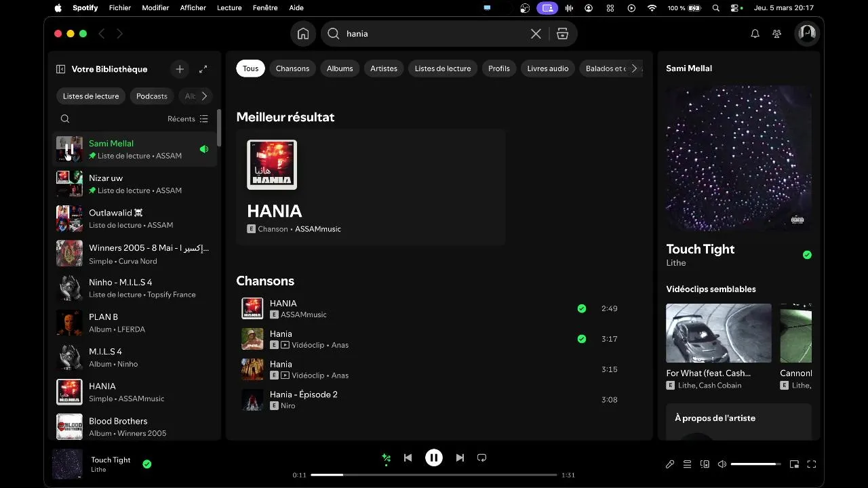This screenshot has width=868, height=488.
Task: Toggle saved checkmark on Hania 3:17 track
Action: tap(581, 339)
